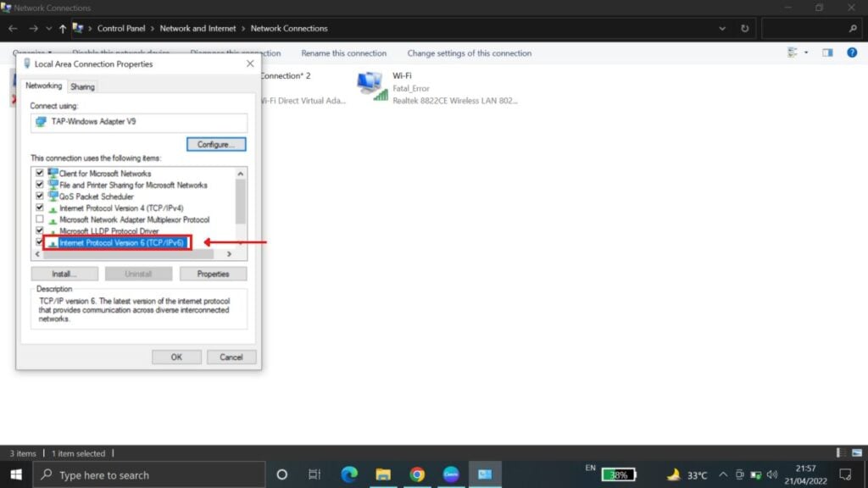Click the Install... button

pos(64,274)
